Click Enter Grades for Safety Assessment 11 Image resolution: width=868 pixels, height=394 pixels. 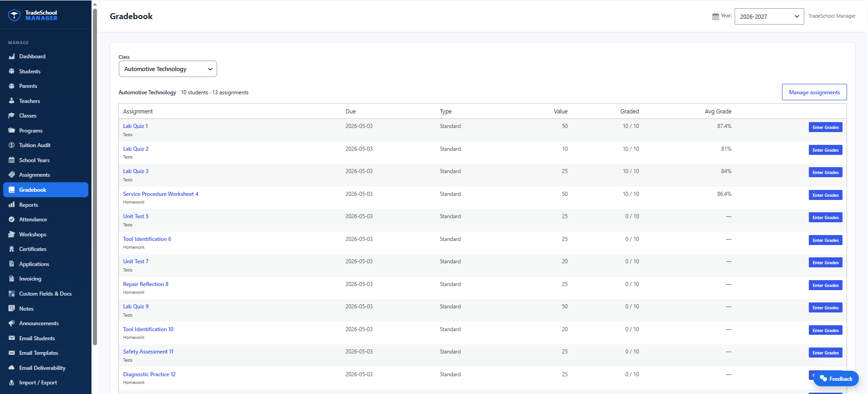point(825,353)
